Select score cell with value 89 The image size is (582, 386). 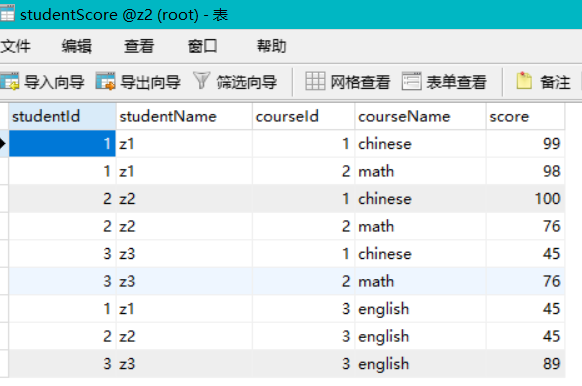pos(526,364)
